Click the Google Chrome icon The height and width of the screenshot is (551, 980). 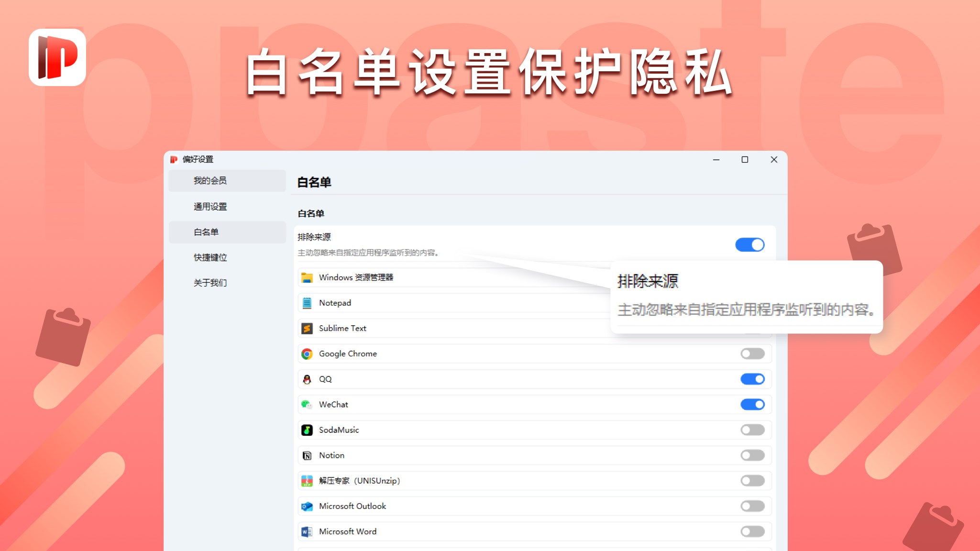[x=307, y=353]
